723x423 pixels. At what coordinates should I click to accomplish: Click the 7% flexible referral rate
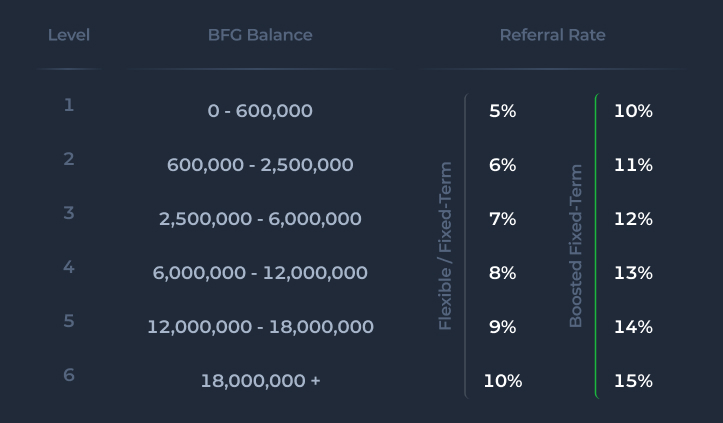(x=502, y=219)
